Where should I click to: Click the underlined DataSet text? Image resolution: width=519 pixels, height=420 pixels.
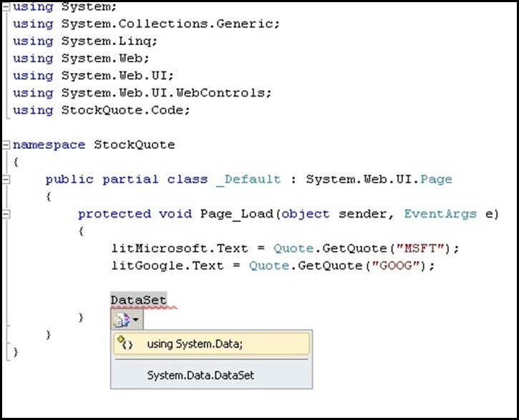[139, 300]
